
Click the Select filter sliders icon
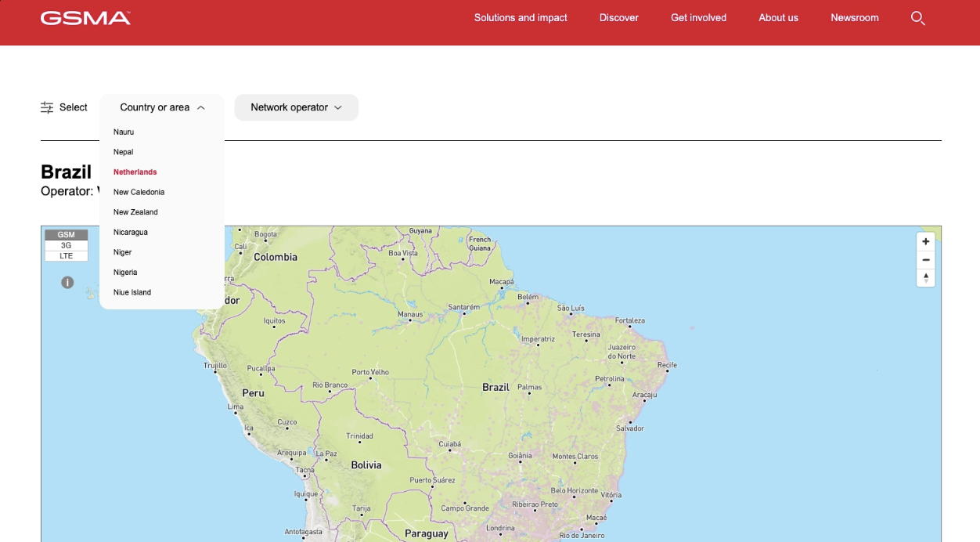47,107
